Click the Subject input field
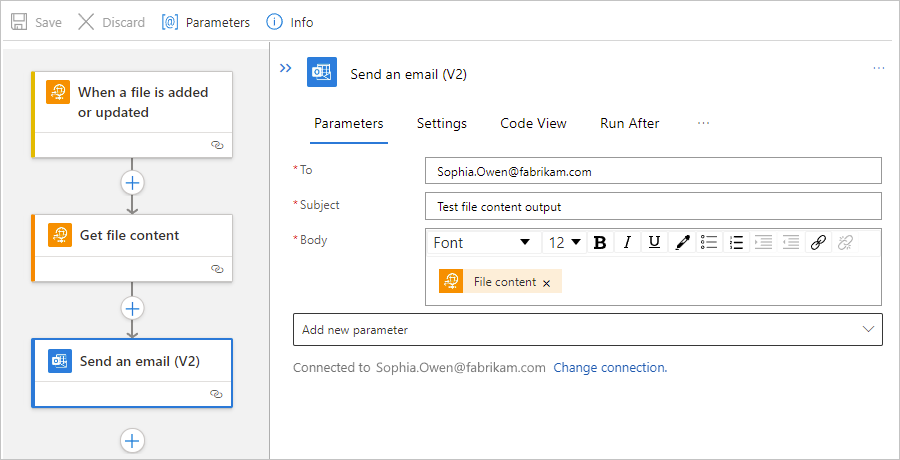The width and height of the screenshot is (900, 460). pyautogui.click(x=652, y=206)
